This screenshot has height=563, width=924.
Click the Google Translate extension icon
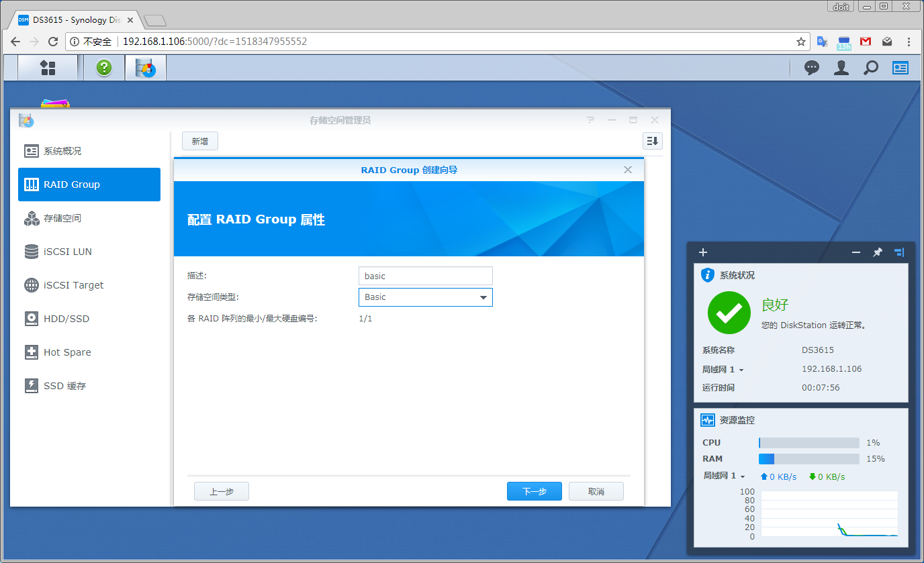[x=822, y=42]
